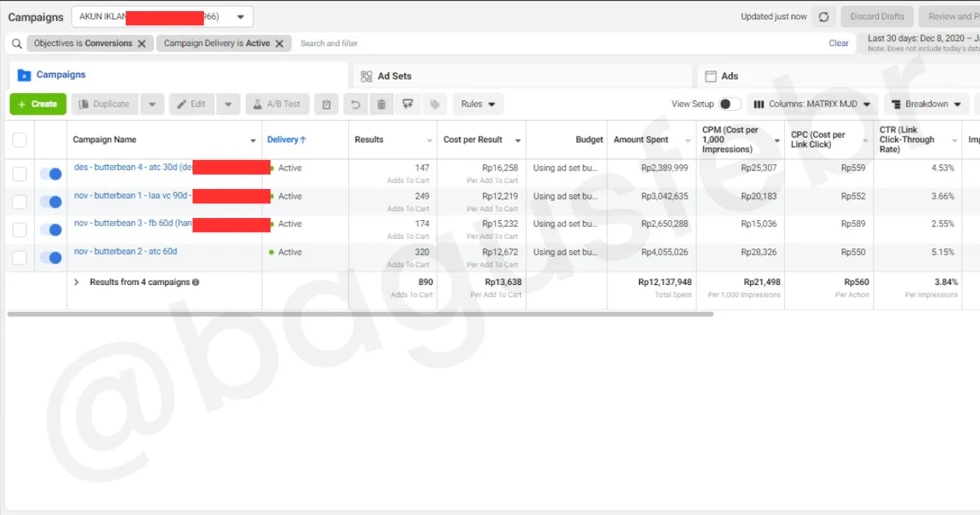Click the trash delete icon

[381, 104]
